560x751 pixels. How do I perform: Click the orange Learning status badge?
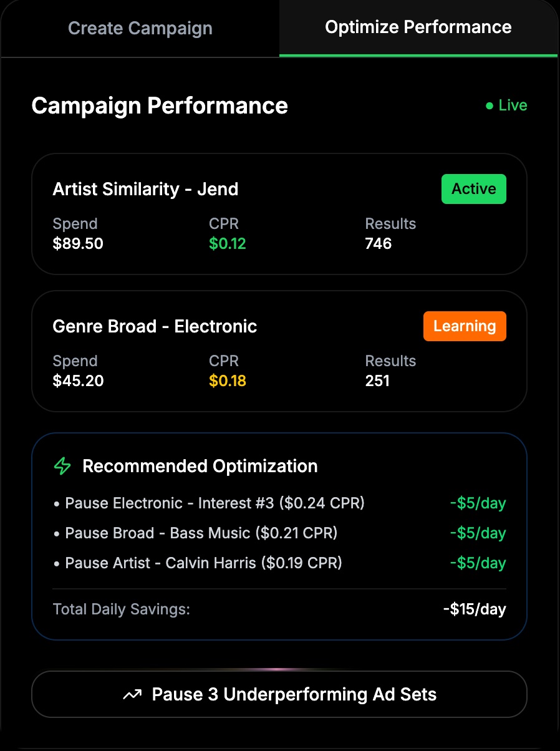point(465,326)
